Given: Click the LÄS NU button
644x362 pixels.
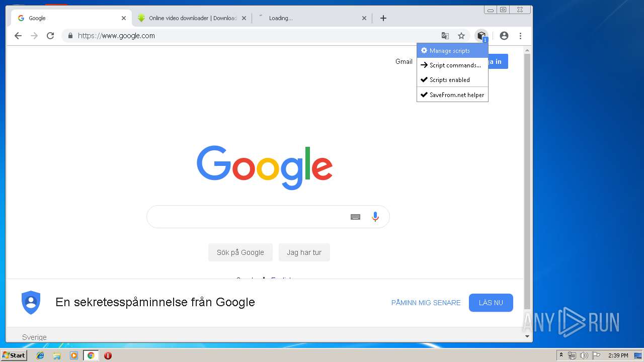Looking at the screenshot, I should (491, 303).
